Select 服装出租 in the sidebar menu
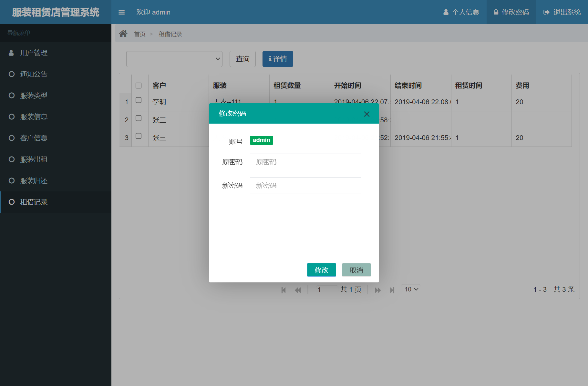The image size is (588, 386). [33, 159]
